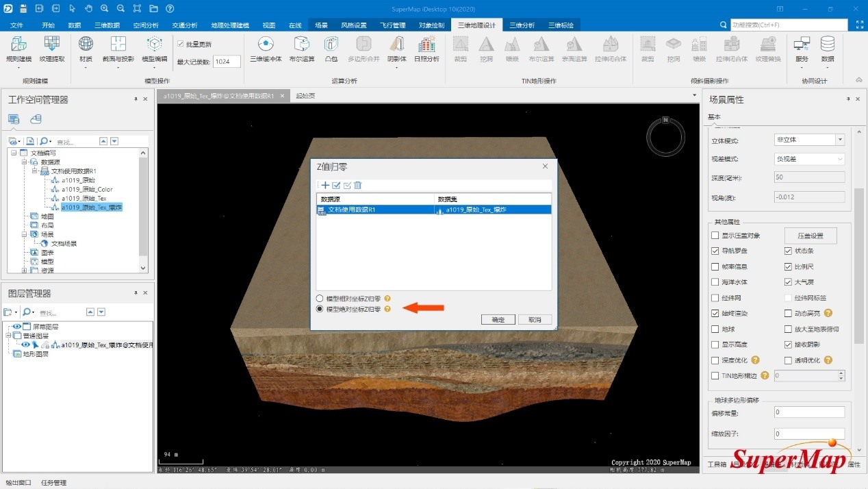Screen dimensions: 868x489
Task: Click the navigation compass in the scene
Action: click(x=665, y=136)
